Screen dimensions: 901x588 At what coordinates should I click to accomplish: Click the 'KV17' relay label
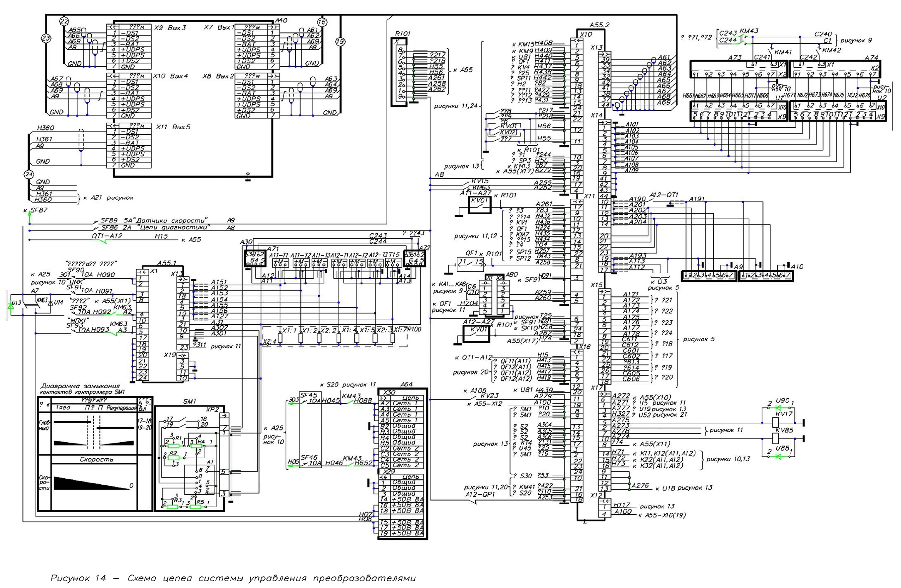(x=784, y=414)
